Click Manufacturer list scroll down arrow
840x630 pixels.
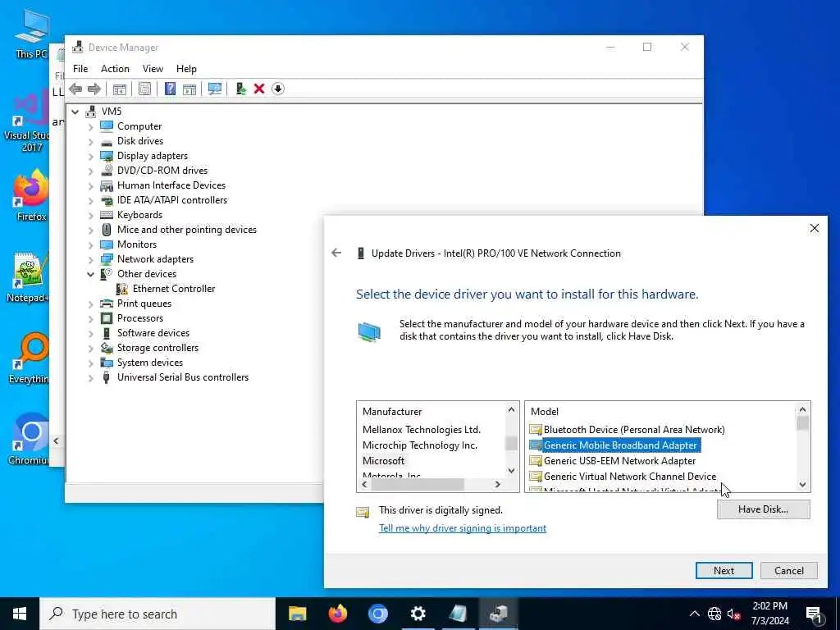click(x=512, y=470)
